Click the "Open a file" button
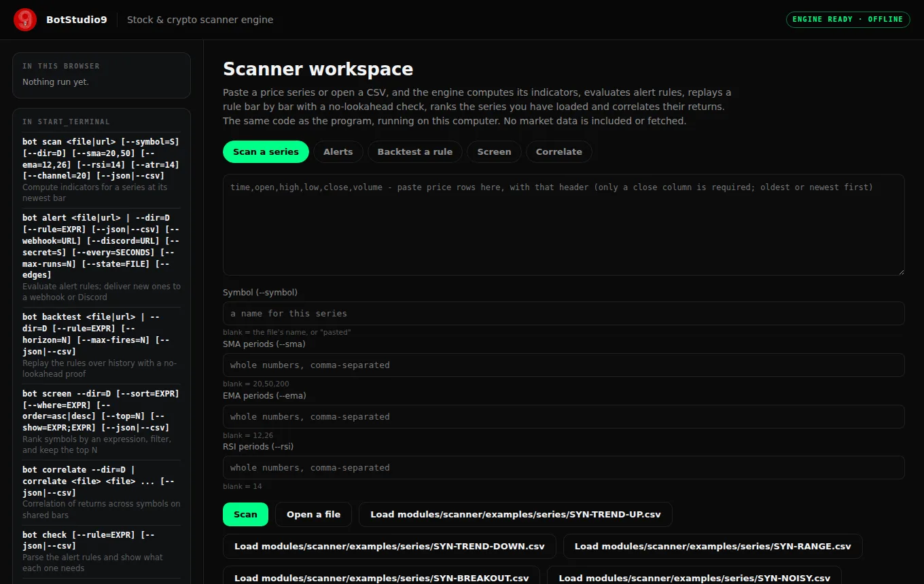The image size is (924, 584). coord(314,515)
